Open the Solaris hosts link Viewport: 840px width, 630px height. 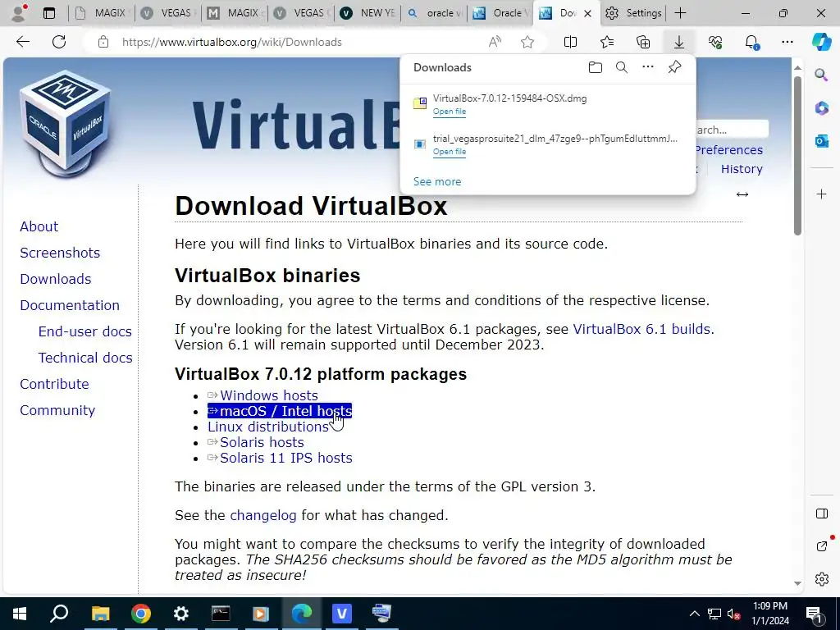coord(262,442)
